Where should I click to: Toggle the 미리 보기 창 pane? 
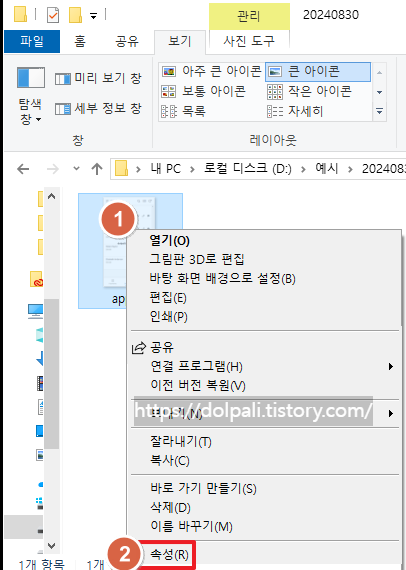coord(98,78)
